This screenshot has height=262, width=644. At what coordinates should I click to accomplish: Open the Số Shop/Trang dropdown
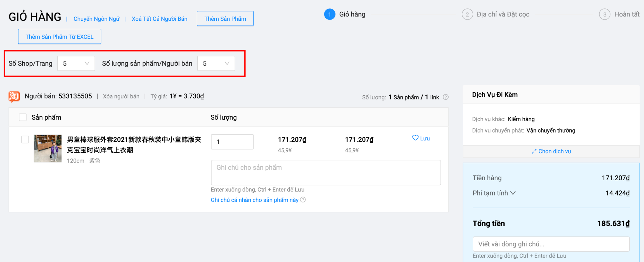tap(76, 63)
